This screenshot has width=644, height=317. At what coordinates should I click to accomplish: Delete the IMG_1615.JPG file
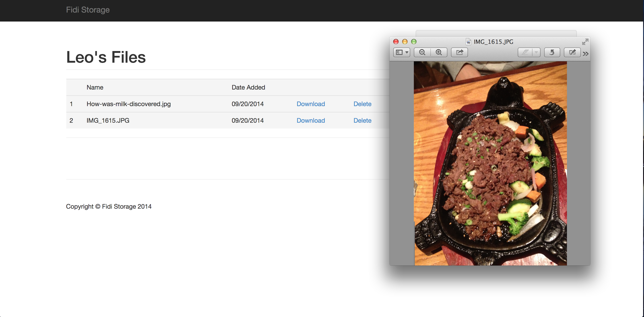(x=362, y=120)
